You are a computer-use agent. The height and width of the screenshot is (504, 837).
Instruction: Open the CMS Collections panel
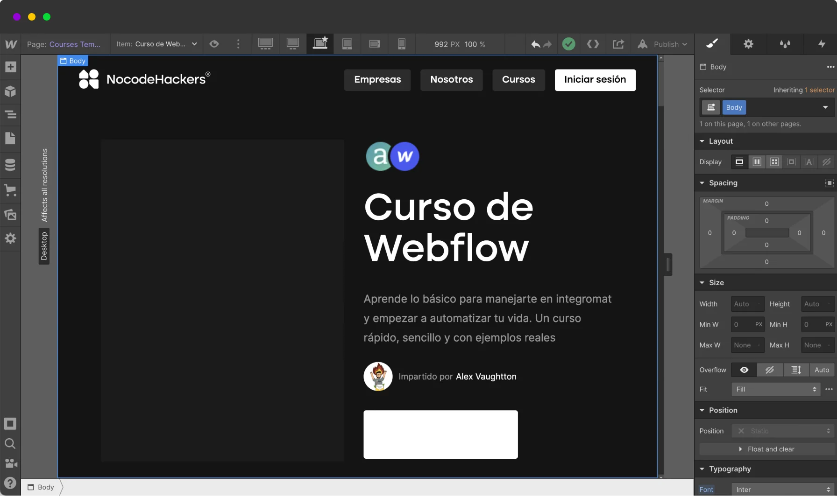pos(10,165)
